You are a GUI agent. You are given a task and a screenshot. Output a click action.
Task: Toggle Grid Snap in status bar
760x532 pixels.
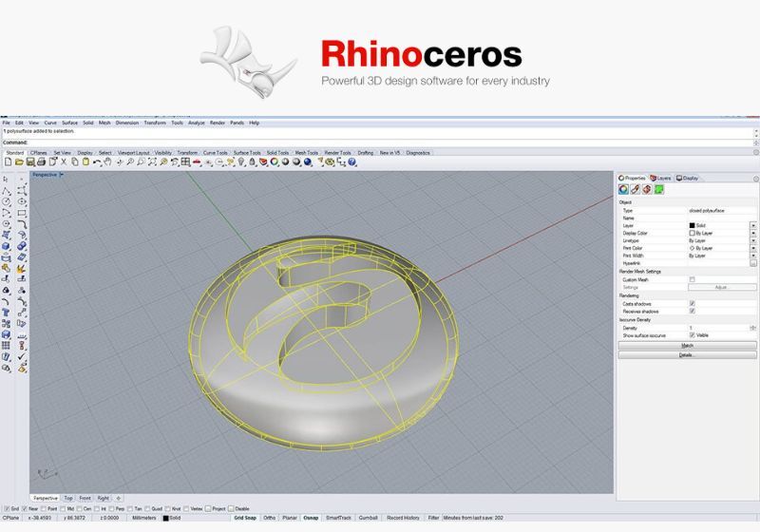coord(245,518)
